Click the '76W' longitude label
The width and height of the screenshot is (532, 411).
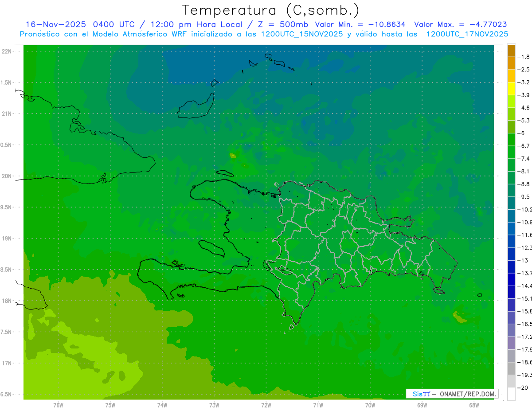point(58,405)
